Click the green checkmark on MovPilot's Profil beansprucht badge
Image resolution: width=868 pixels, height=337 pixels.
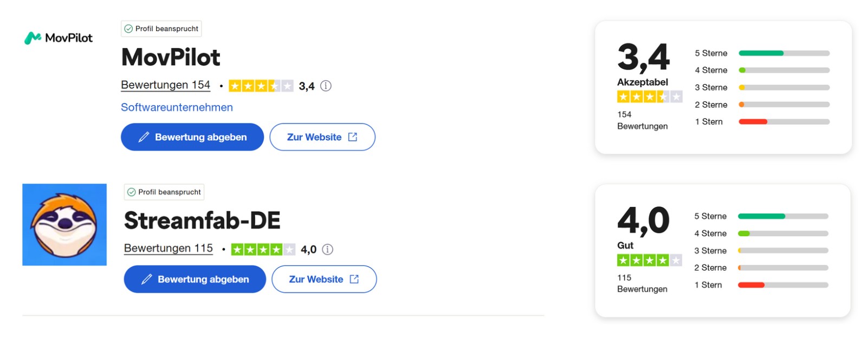tap(130, 29)
